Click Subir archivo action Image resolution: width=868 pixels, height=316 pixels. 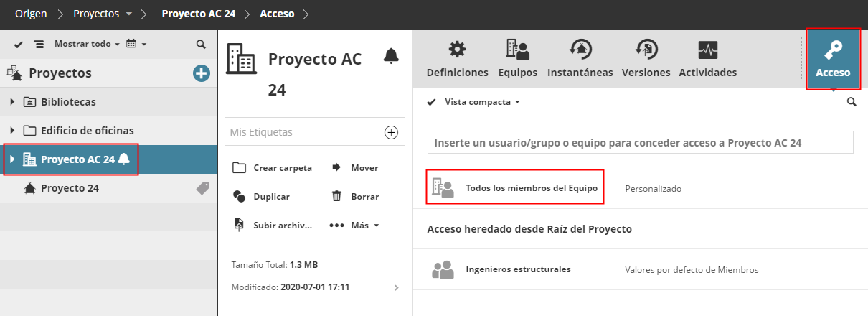[x=273, y=225]
